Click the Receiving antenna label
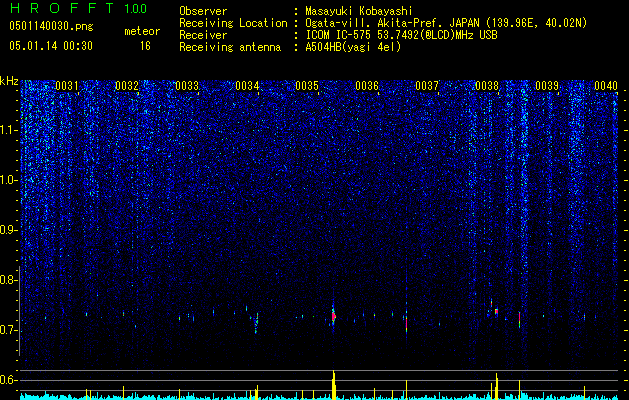 [230, 47]
